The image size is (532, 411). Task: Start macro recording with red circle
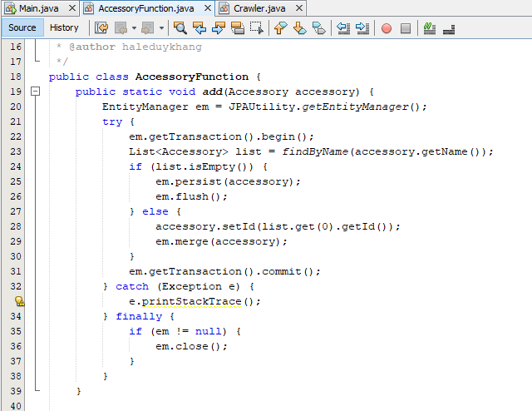387,28
